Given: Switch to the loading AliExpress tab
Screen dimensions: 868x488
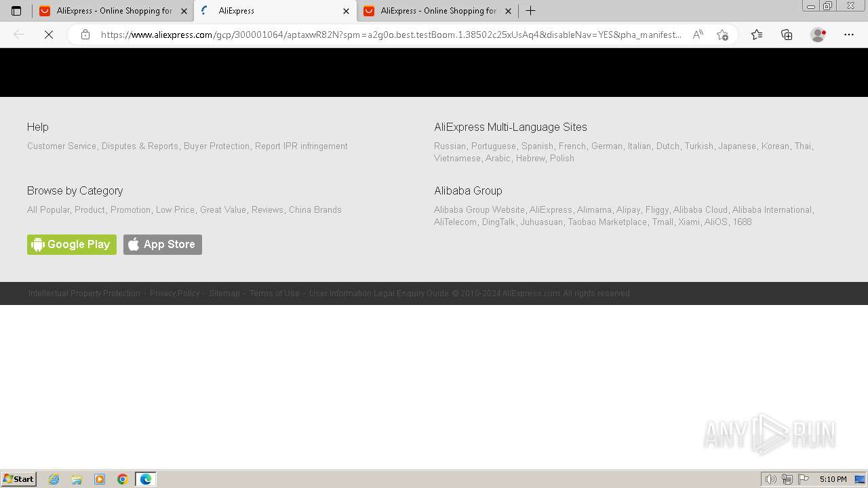Looking at the screenshot, I should pos(275,11).
